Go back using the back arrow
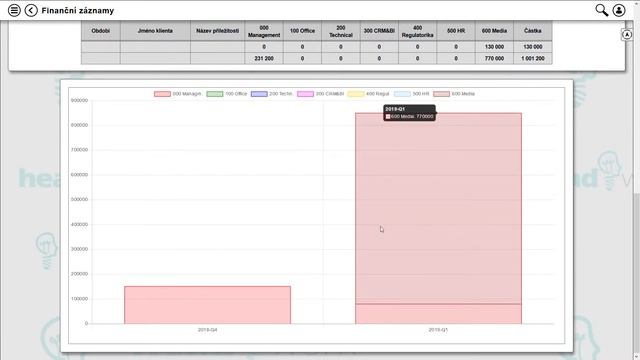This screenshot has height=360, width=640. [31, 10]
